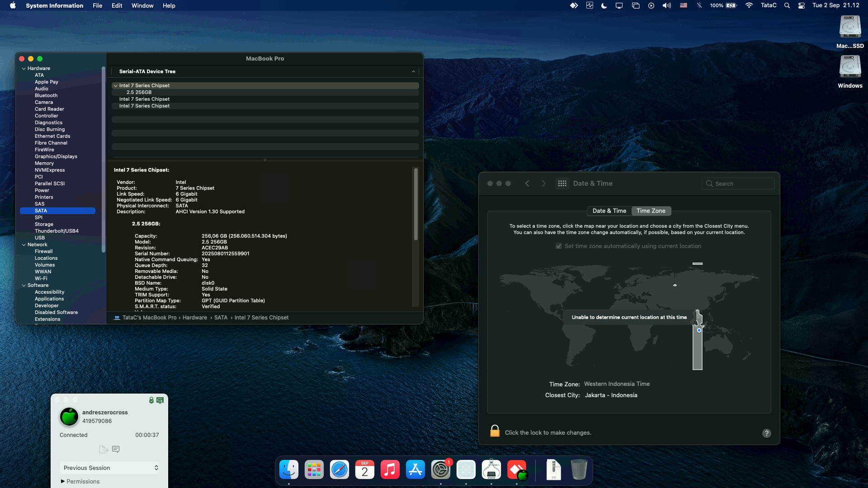Open the show-all grid icon in preferences

tap(562, 183)
